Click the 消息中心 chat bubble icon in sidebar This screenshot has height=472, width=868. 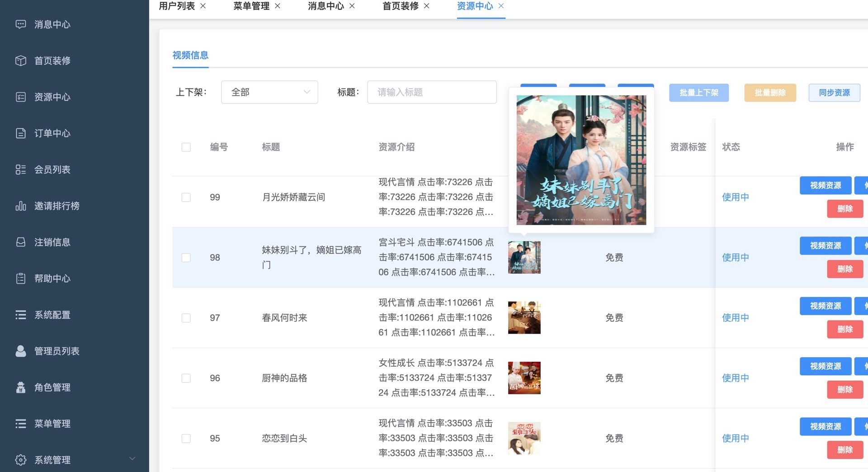tap(21, 24)
